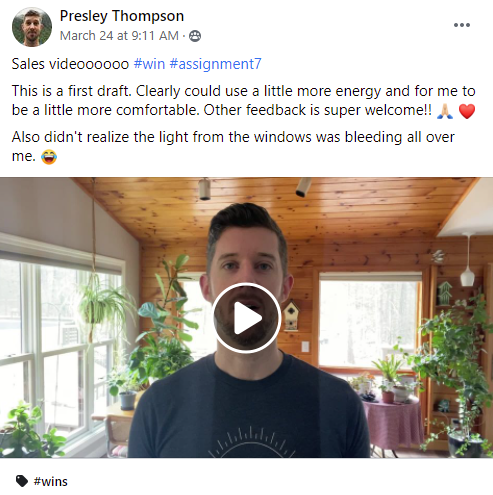Viewport: 493px width, 495px height.
Task: Open the March 24 at 9:11 AM timestamp
Action: 119,36
